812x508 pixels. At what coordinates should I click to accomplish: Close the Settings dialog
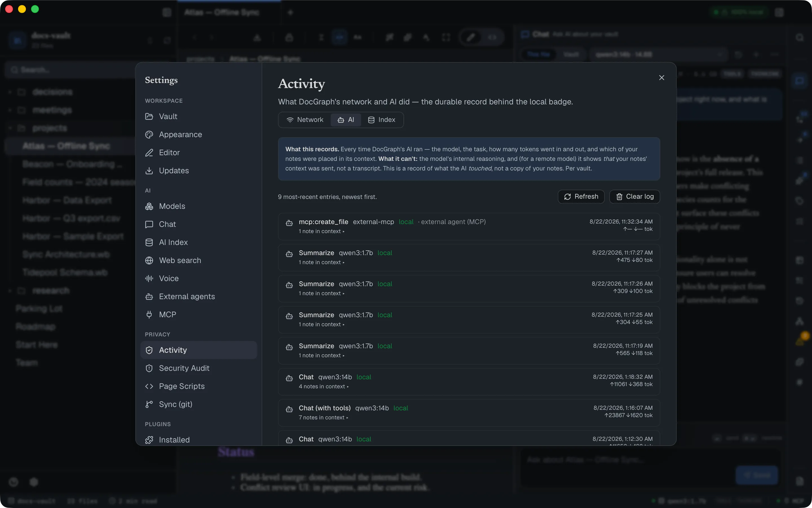click(x=661, y=78)
